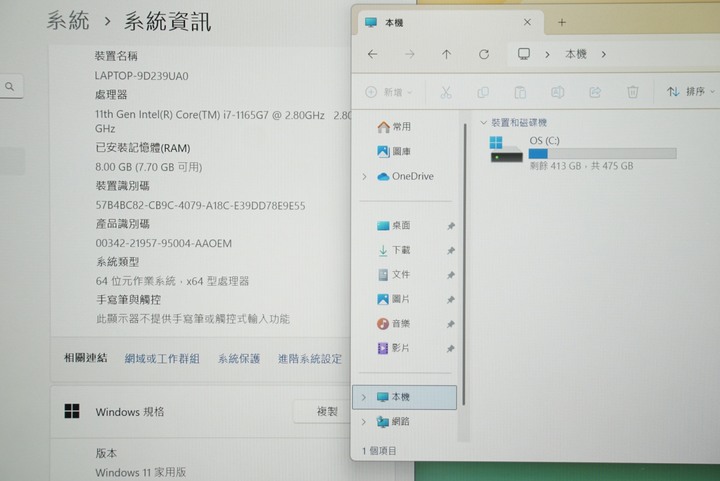Open 圖庫 Gallery in navigation pane
720x481 pixels.
394,151
